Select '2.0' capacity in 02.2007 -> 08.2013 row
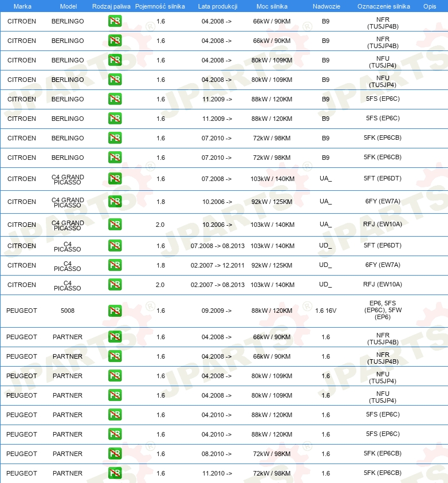448x483 pixels. (160, 285)
